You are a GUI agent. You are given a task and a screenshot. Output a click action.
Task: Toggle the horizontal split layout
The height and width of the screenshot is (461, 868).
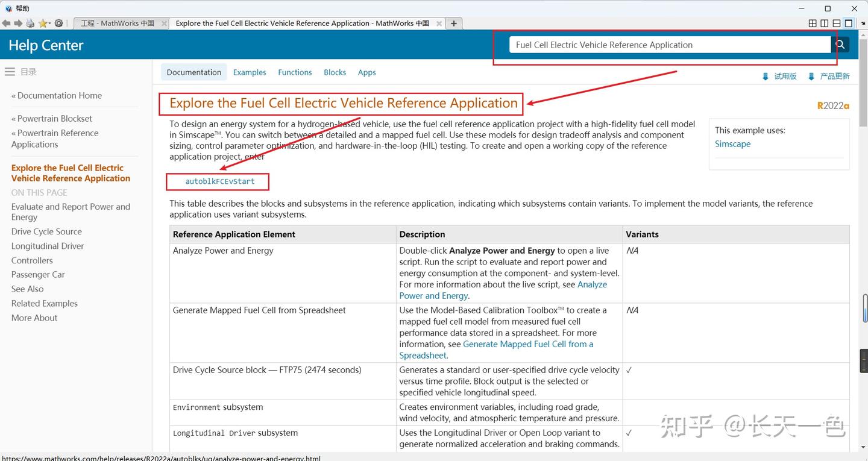point(837,22)
